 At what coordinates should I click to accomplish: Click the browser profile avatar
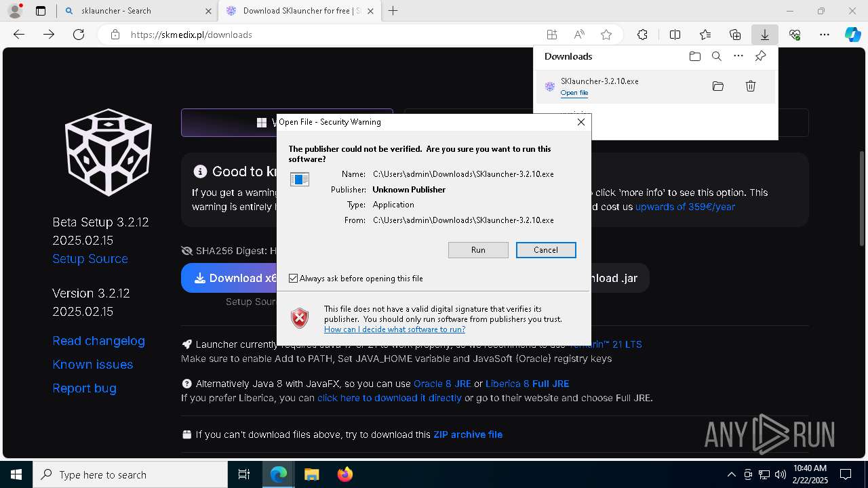click(x=15, y=11)
